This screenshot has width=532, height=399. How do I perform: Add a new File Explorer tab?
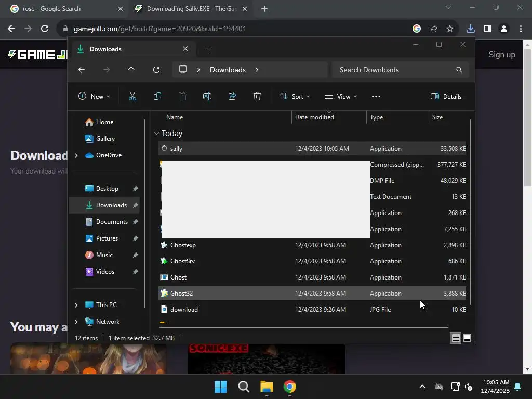pyautogui.click(x=208, y=49)
